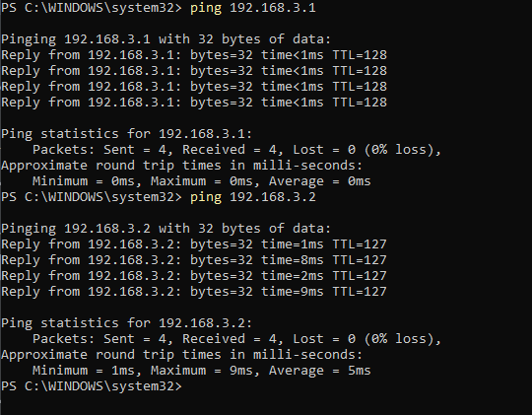Image resolution: width=532 pixels, height=415 pixels.
Task: Click the 'Average = 5ms' value
Action: point(319,371)
